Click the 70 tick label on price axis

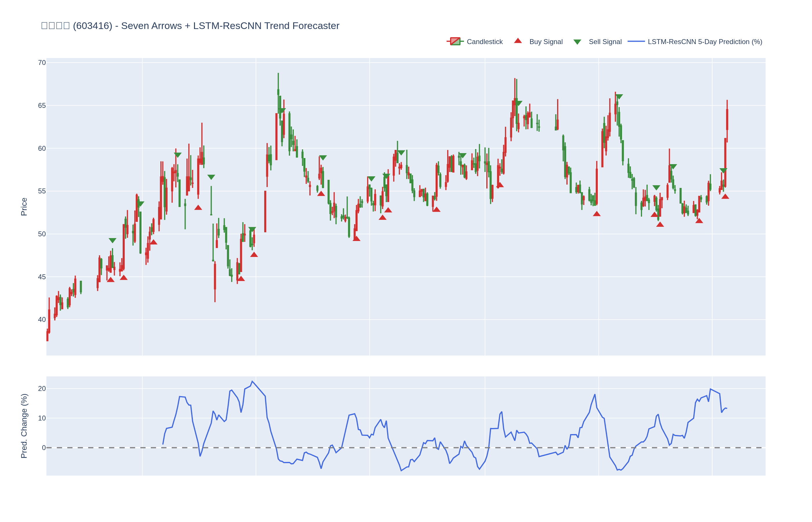[42, 63]
